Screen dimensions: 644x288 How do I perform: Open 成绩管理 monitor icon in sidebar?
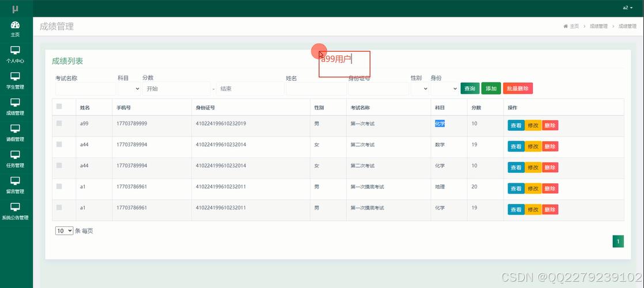pos(15,103)
